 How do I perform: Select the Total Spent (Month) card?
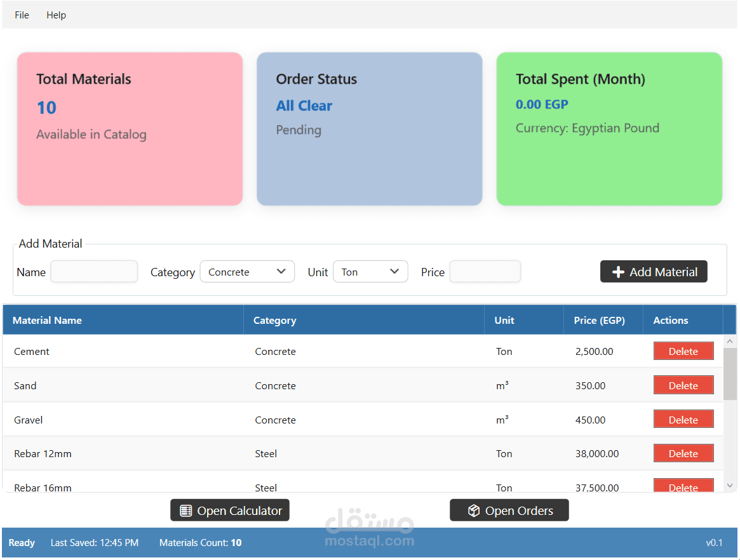coord(609,129)
